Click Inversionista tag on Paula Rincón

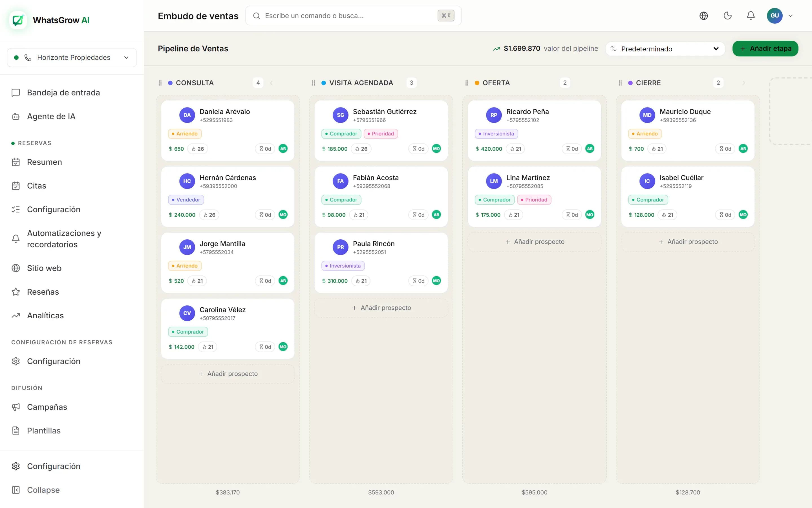click(x=343, y=266)
